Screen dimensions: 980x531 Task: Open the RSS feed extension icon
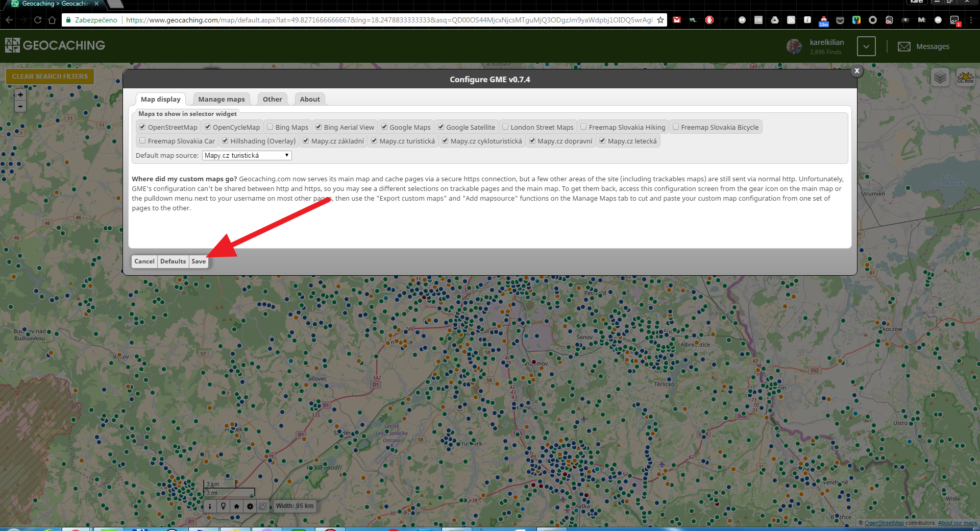[x=791, y=20]
